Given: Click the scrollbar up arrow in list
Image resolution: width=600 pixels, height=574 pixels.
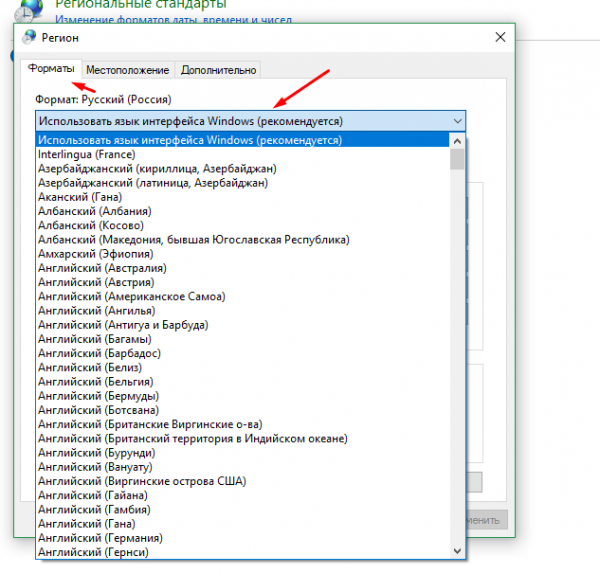Looking at the screenshot, I should tap(457, 141).
